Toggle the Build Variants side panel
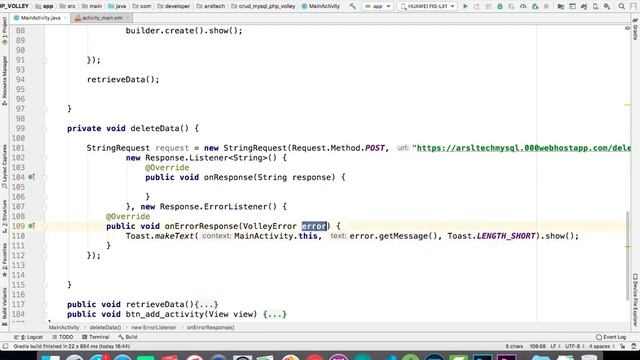This screenshot has width=640, height=360. pos(4,307)
